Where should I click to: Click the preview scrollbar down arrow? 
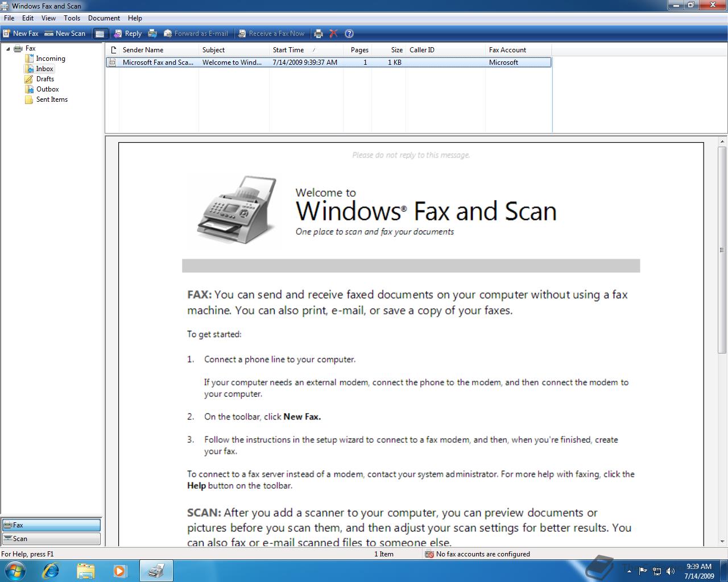point(722,542)
